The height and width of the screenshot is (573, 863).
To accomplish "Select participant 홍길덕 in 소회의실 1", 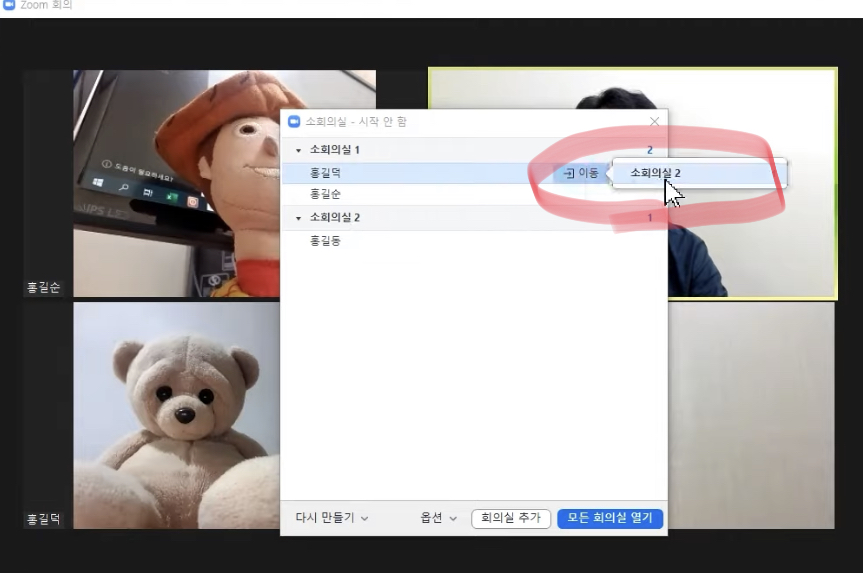I will [325, 173].
